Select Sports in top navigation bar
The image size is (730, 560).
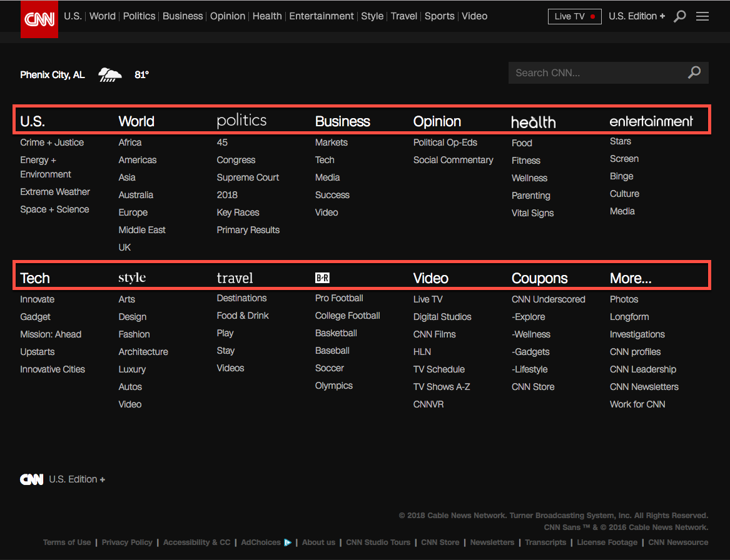click(x=439, y=16)
